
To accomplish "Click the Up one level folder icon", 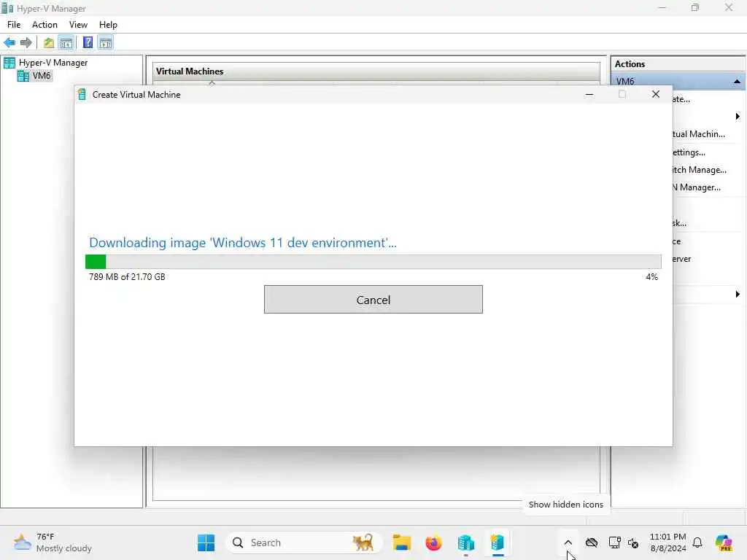I will tap(49, 43).
